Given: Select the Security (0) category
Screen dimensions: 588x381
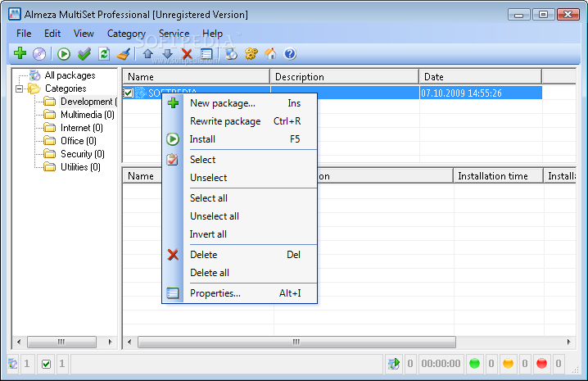Looking at the screenshot, I should [83, 154].
